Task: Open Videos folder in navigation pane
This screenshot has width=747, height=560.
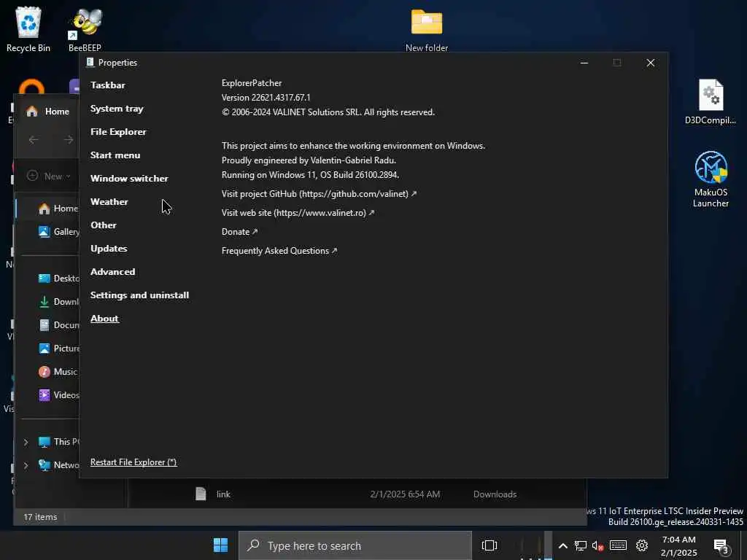Action: [58, 395]
